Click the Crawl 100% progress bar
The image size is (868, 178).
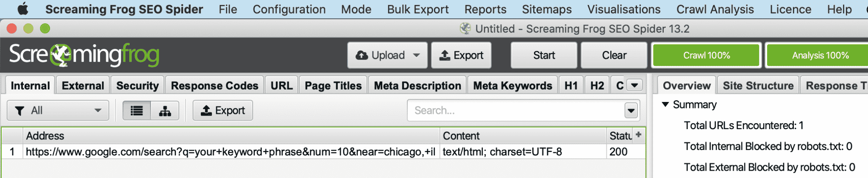coord(707,55)
